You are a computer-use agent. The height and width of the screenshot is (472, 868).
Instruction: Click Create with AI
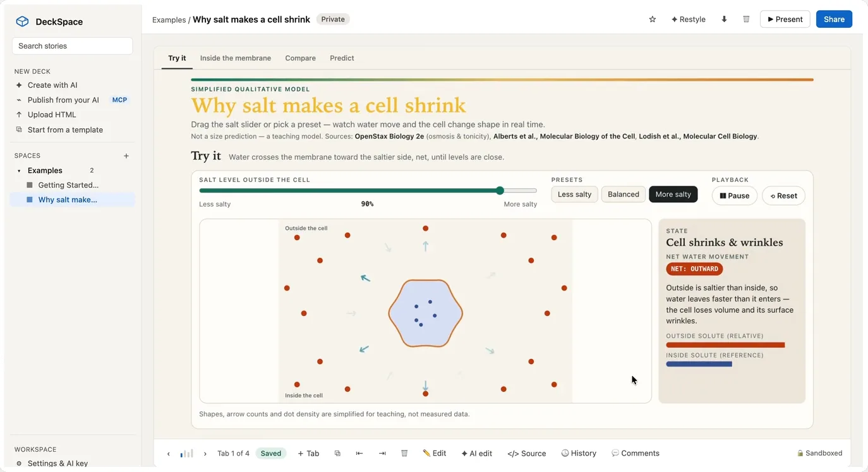[x=52, y=85]
